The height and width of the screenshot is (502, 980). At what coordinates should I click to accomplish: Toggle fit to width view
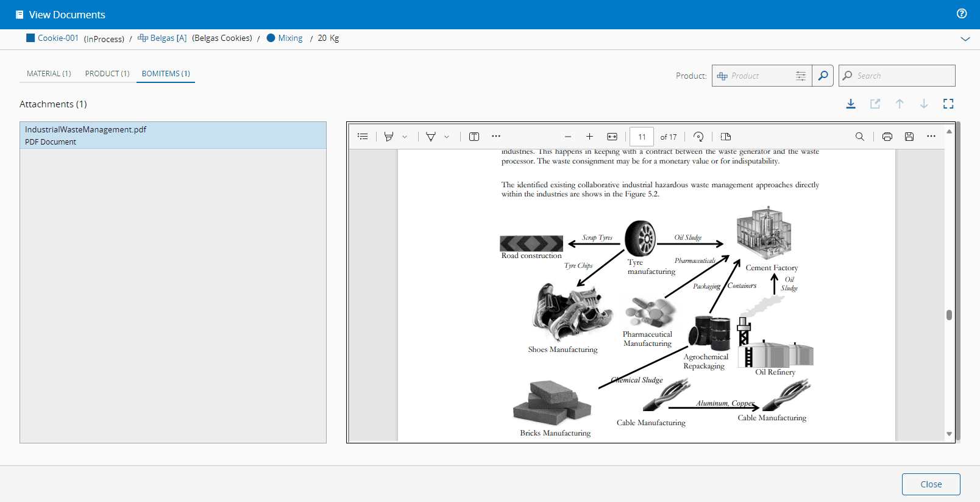click(x=612, y=137)
